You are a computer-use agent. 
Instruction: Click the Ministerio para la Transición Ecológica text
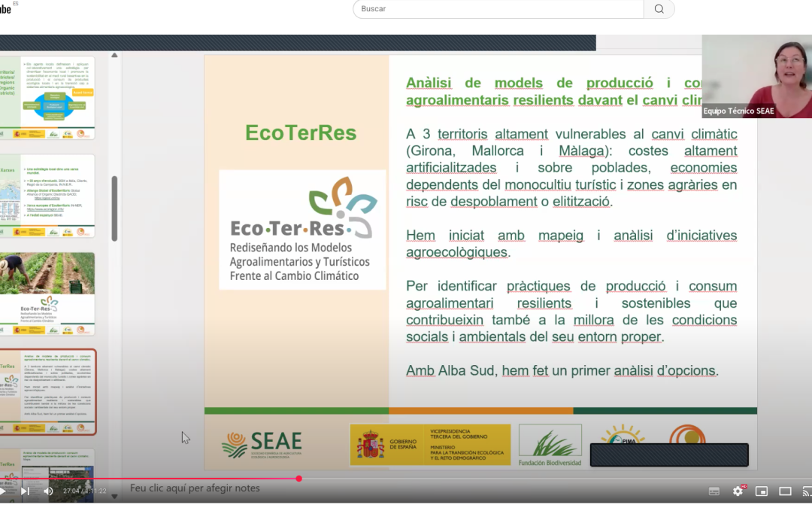tap(466, 452)
